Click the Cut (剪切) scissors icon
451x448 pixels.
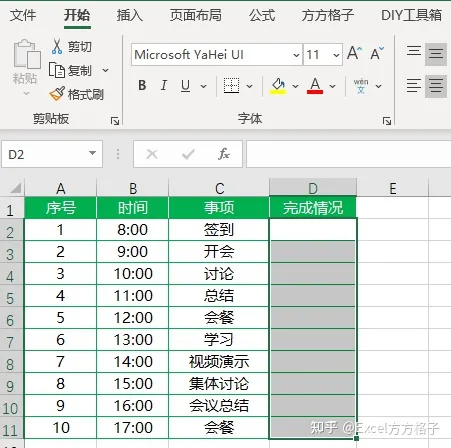[x=57, y=46]
